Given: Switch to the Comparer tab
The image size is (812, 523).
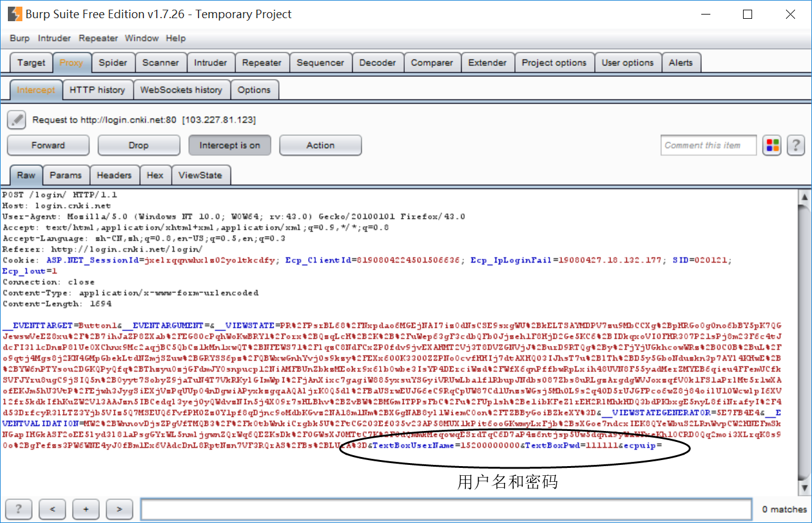Looking at the screenshot, I should pos(432,62).
